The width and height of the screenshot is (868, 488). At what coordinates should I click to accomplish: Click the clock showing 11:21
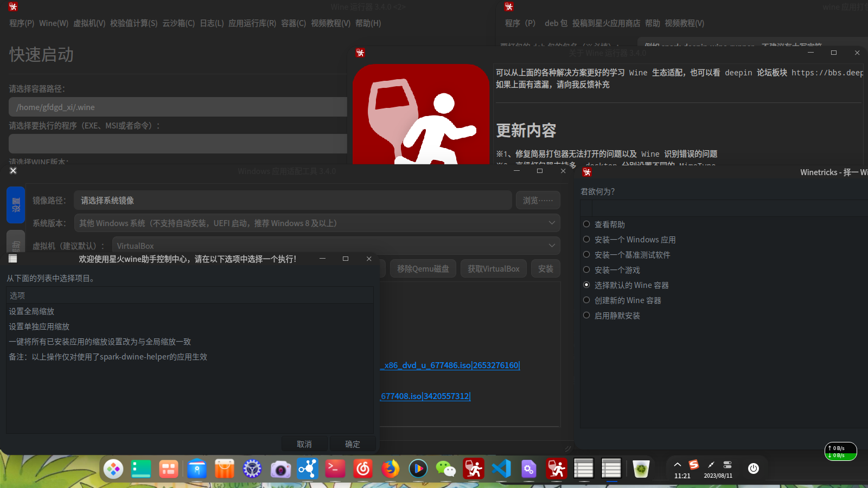(x=682, y=476)
